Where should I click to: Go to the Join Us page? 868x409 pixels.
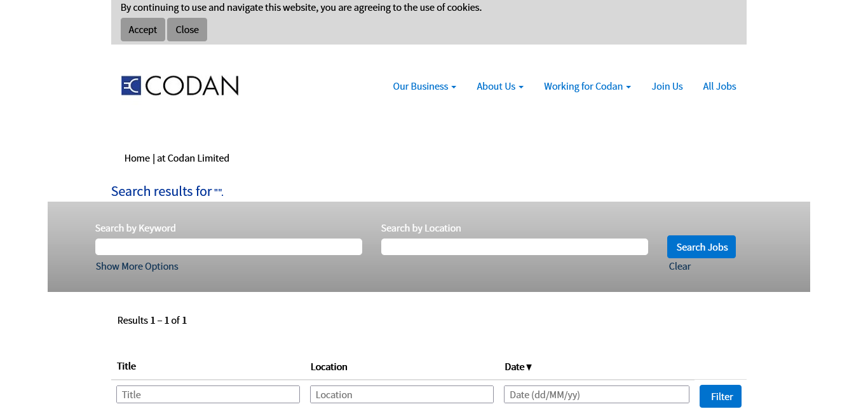coord(667,87)
